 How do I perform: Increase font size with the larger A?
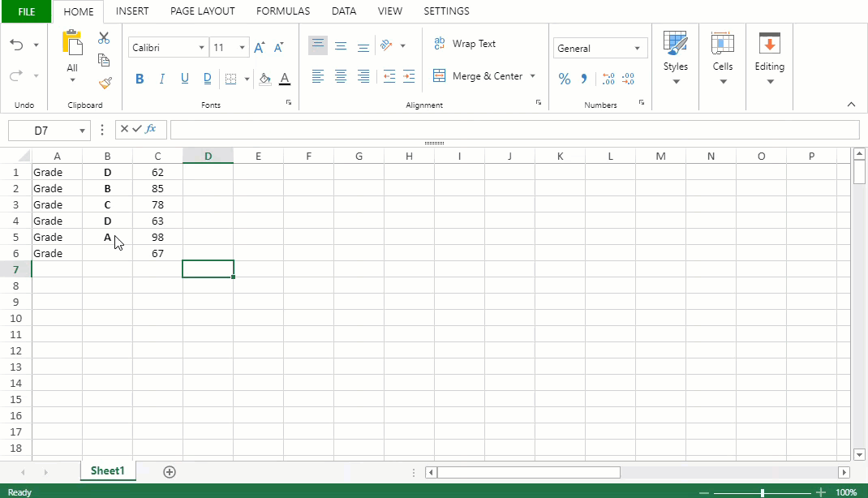tap(259, 48)
